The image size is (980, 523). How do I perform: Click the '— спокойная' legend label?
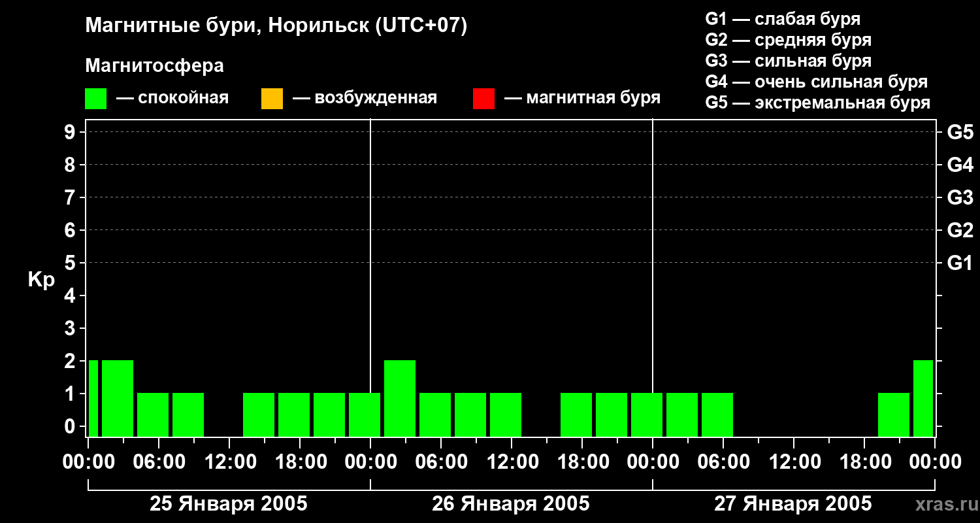pos(172,98)
